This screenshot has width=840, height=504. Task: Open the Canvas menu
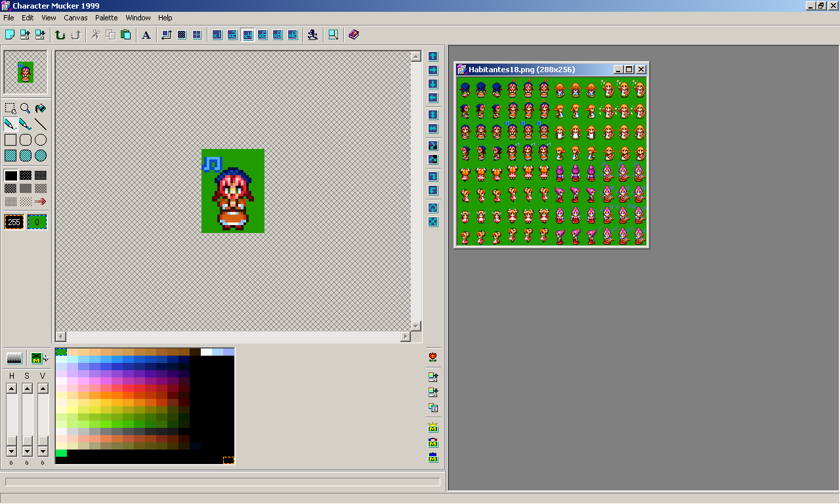75,18
